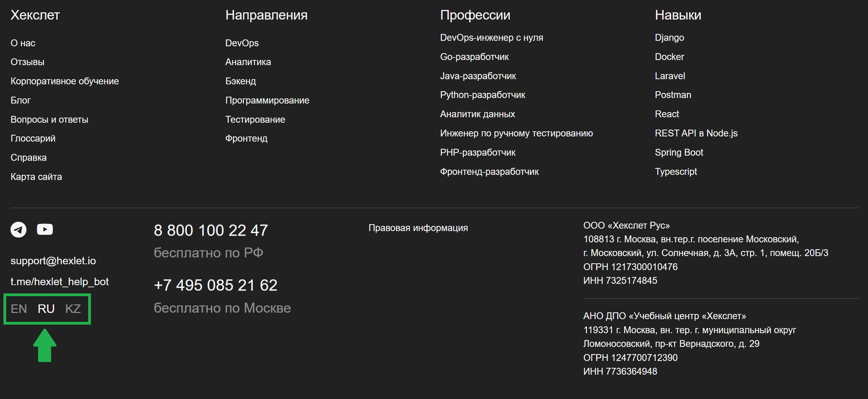868x399 pixels.
Task: Open Правовая информация link
Action: pyautogui.click(x=418, y=228)
